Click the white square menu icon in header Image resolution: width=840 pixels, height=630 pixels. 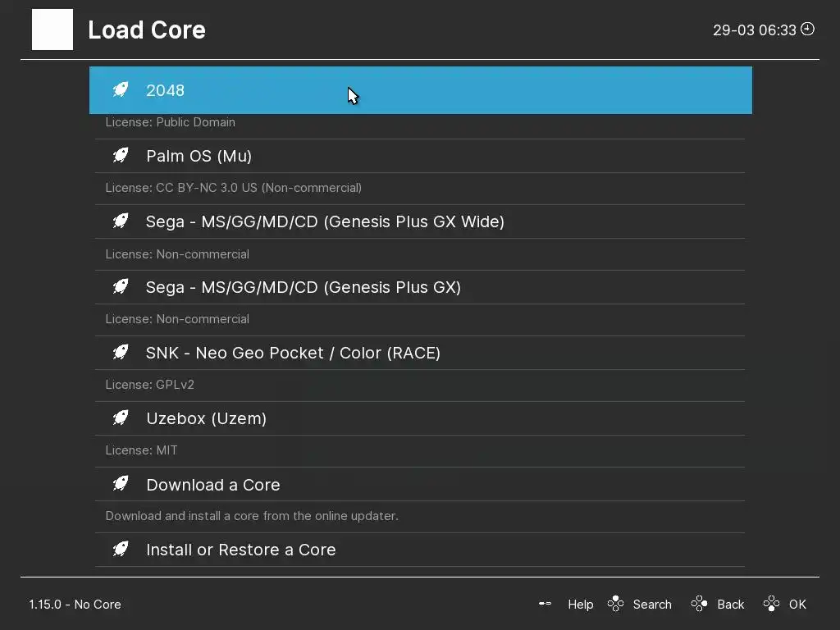[x=52, y=30]
